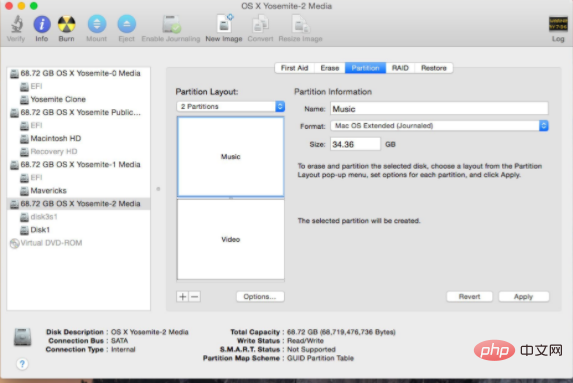This screenshot has width=573, height=383.
Task: Select the Recovery HD volume
Action: (x=78, y=152)
